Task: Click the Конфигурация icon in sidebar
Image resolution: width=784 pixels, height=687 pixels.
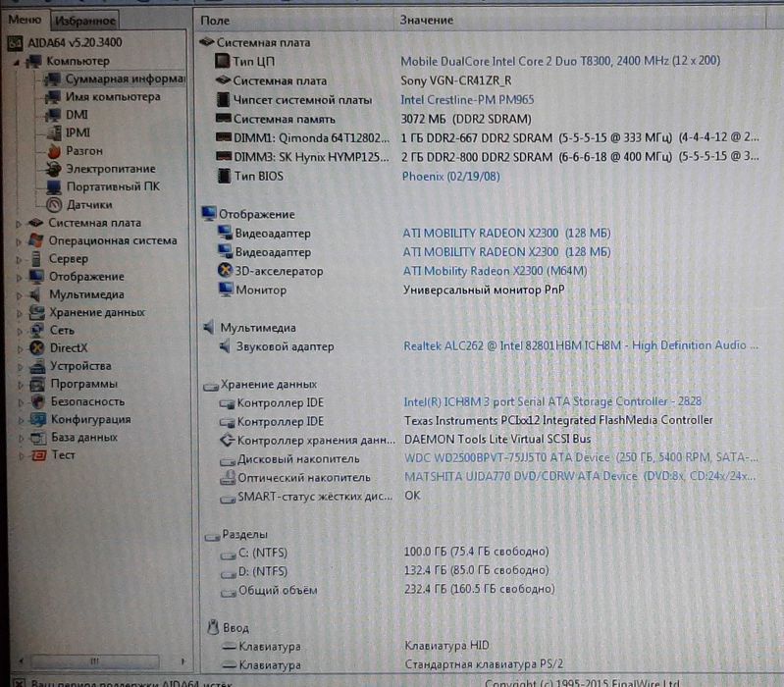Action: (38, 419)
